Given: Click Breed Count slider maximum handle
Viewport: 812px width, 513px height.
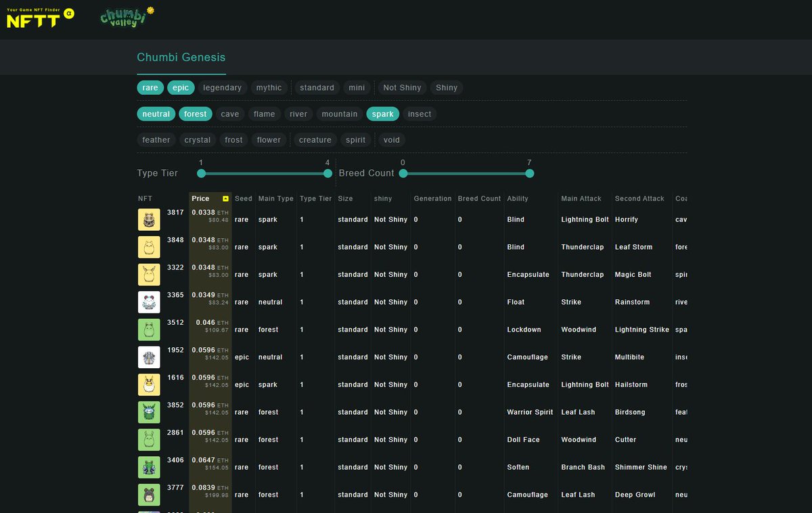Looking at the screenshot, I should 530,173.
